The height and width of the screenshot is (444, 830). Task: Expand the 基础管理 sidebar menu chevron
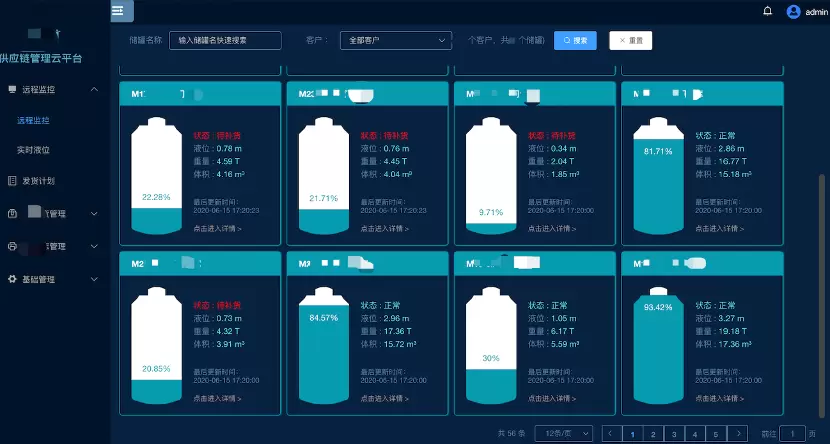pyautogui.click(x=94, y=279)
